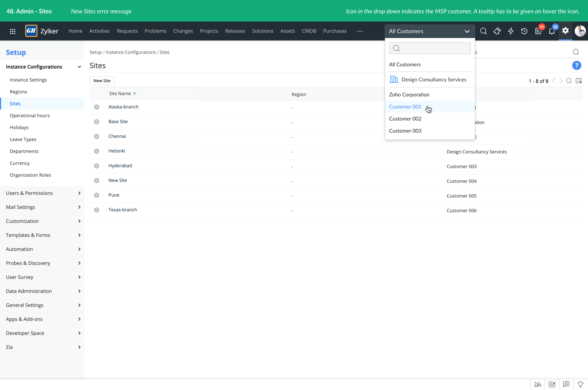Open the lightbulb tips icon in footer
Screen dimensions: 588x390
tap(581, 384)
